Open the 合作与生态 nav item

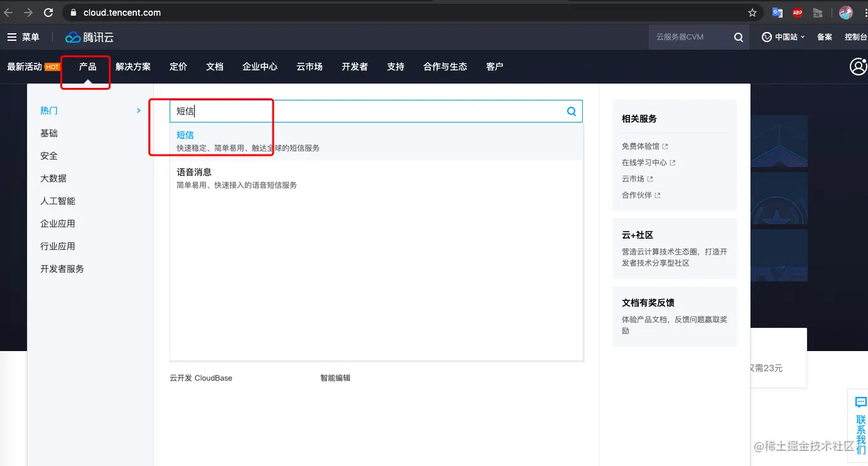coord(445,67)
